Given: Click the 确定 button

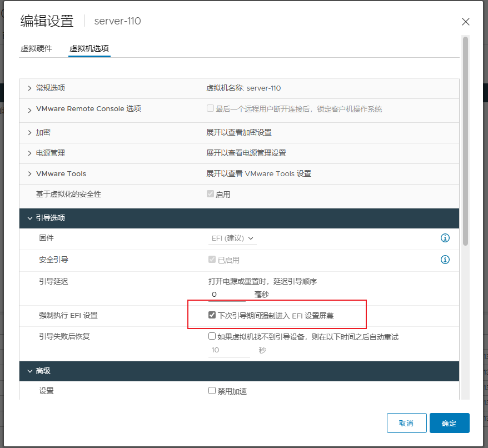Looking at the screenshot, I should [449, 423].
